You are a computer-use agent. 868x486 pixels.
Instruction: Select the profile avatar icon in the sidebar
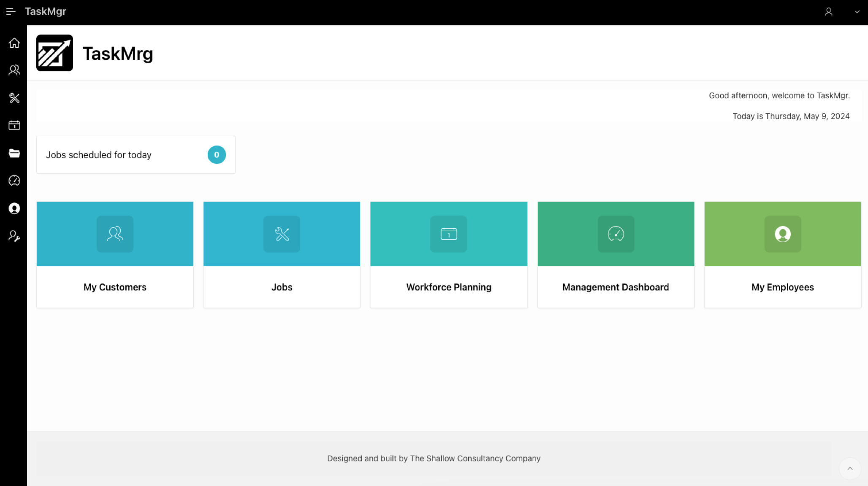pyautogui.click(x=14, y=208)
